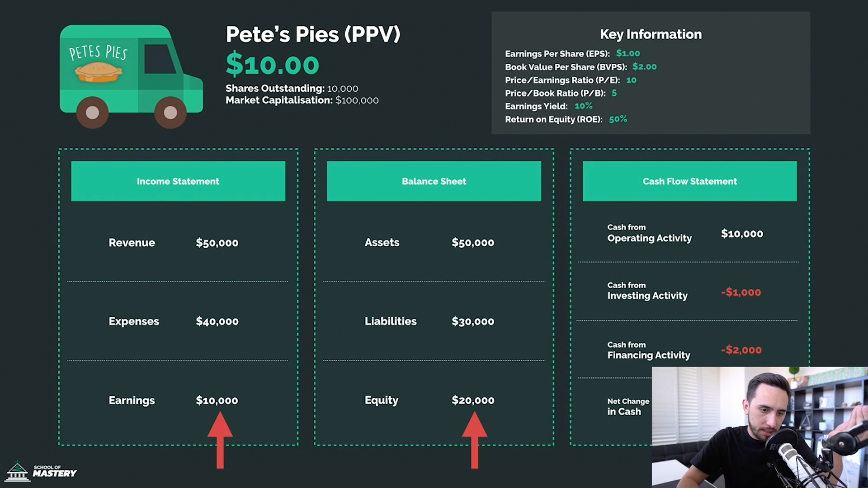Click the $10.00 share price

(x=273, y=65)
